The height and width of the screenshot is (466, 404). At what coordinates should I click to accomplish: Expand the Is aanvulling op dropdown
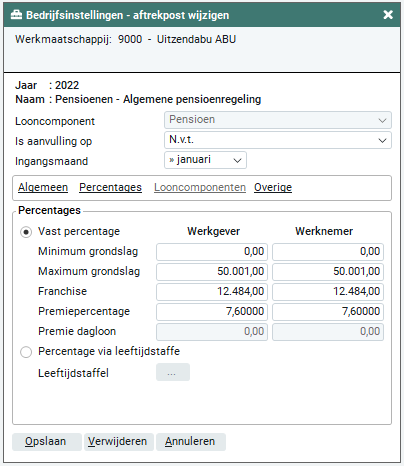pyautogui.click(x=278, y=140)
